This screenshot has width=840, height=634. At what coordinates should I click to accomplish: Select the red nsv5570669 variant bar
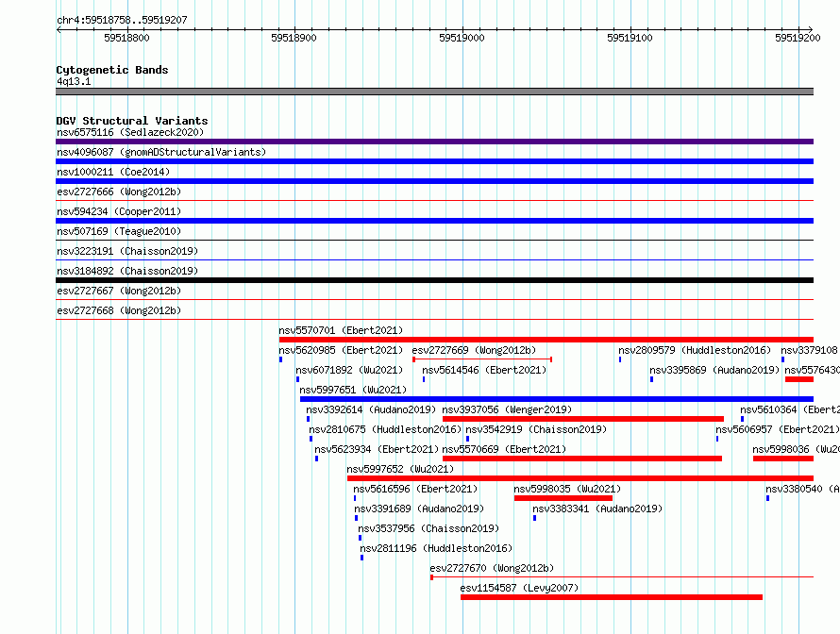coord(582,459)
